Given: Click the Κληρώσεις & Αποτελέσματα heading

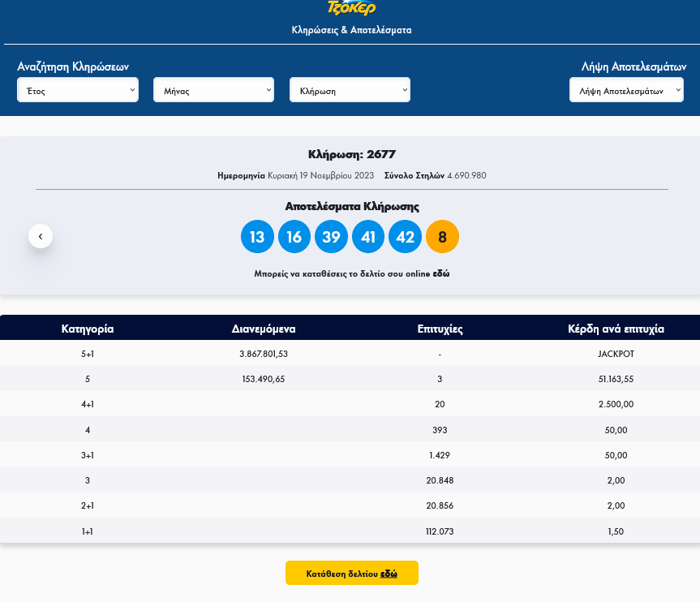Looking at the screenshot, I should [x=351, y=30].
